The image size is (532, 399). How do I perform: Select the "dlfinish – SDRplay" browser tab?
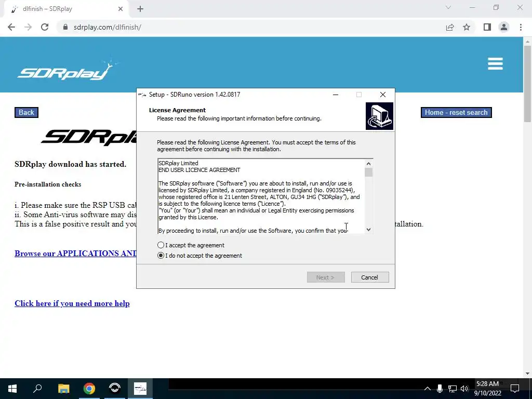(66, 9)
